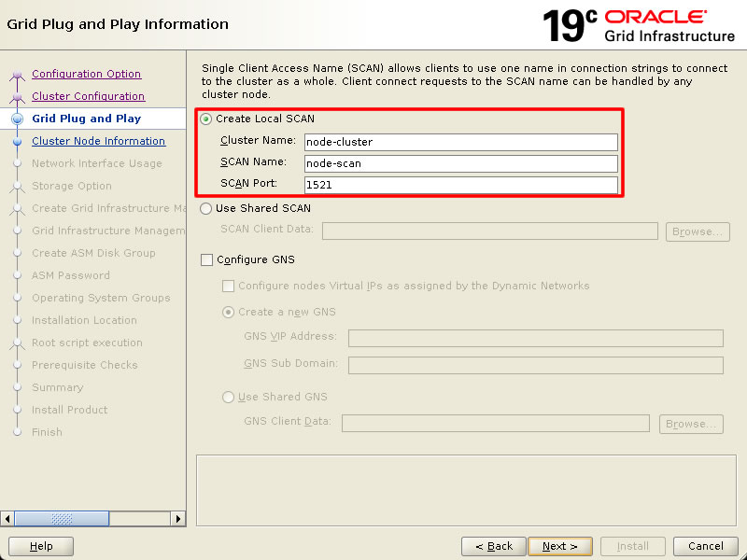Screen dimensions: 747x560
Task: Click the Installation Location step
Action: (x=84, y=320)
